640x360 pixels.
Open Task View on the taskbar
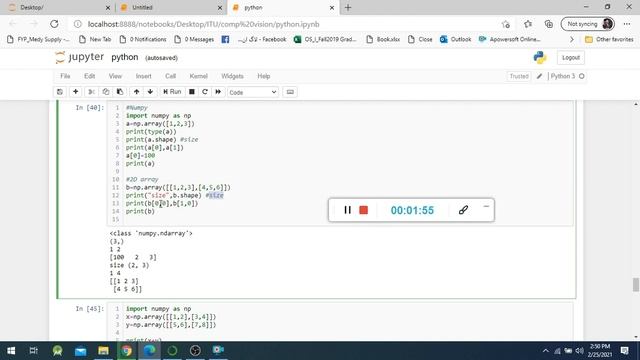point(33,350)
